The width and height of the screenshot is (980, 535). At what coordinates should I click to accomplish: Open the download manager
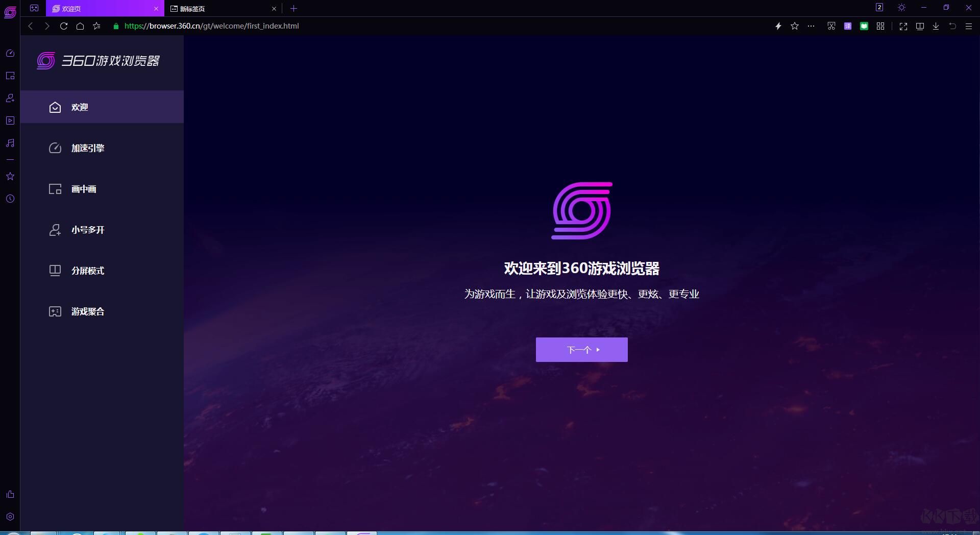click(936, 26)
